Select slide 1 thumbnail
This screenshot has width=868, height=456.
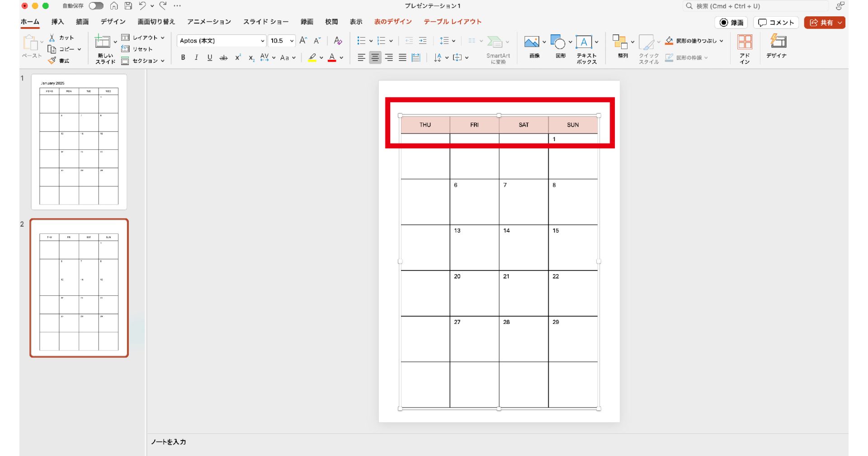pyautogui.click(x=79, y=142)
